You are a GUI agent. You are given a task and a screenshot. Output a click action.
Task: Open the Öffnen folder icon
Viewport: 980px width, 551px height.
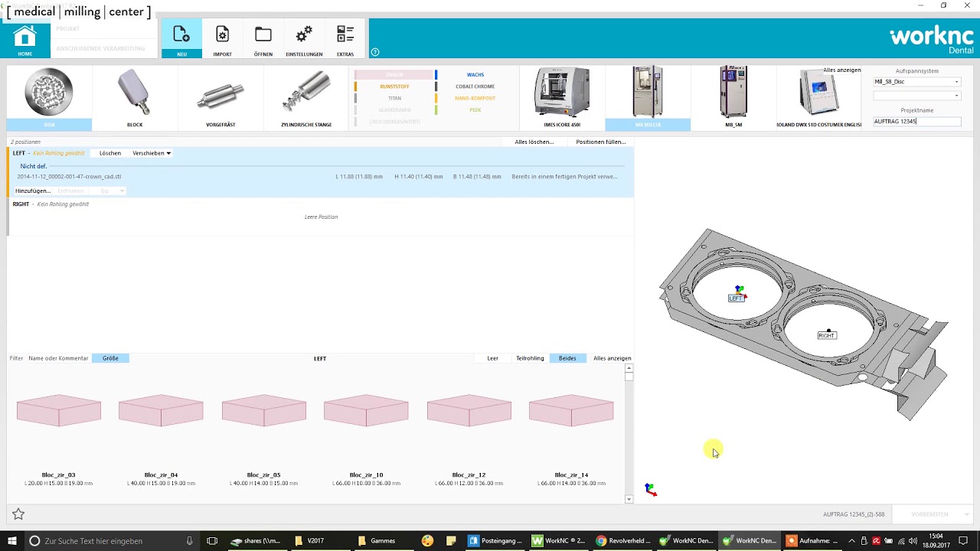coord(263,40)
